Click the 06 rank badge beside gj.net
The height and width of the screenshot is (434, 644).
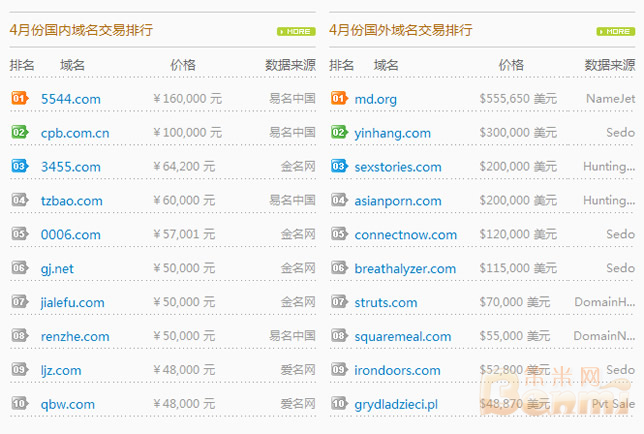click(x=20, y=268)
